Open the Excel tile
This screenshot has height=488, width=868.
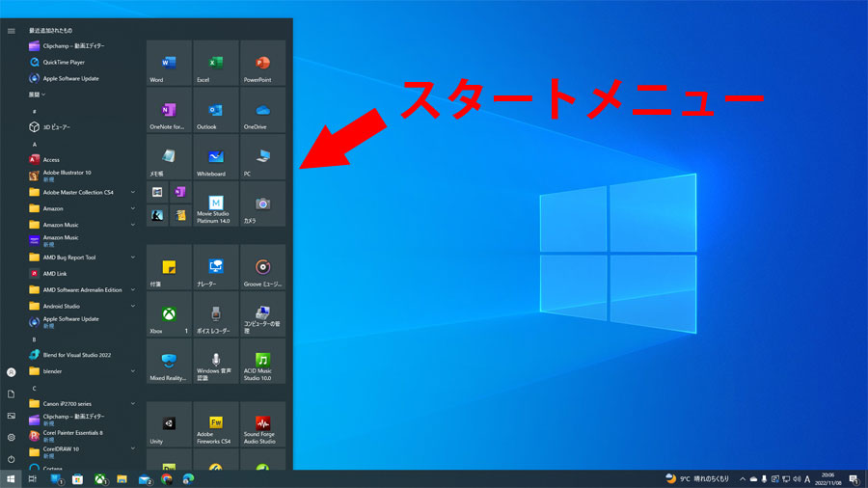[x=216, y=63]
